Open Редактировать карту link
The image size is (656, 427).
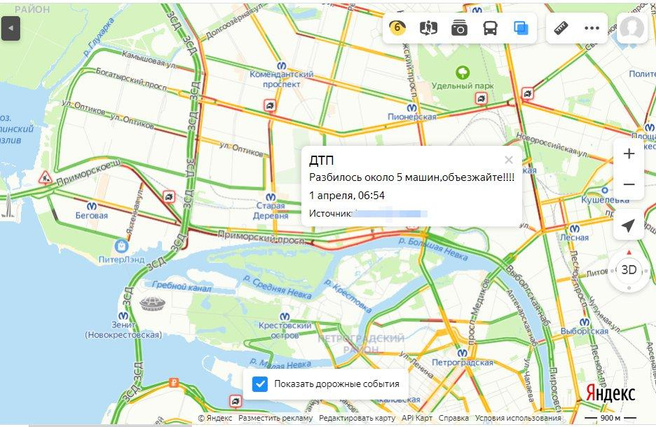(x=357, y=418)
